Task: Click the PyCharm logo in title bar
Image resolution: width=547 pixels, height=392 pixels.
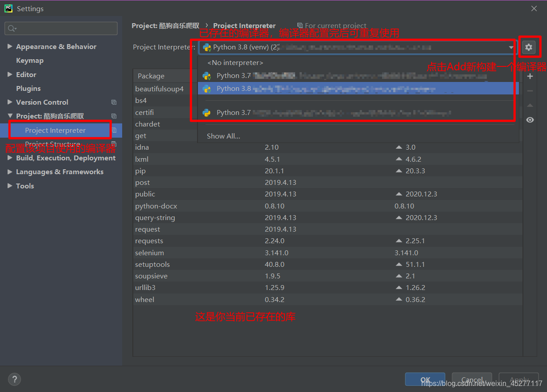Action: [x=8, y=8]
